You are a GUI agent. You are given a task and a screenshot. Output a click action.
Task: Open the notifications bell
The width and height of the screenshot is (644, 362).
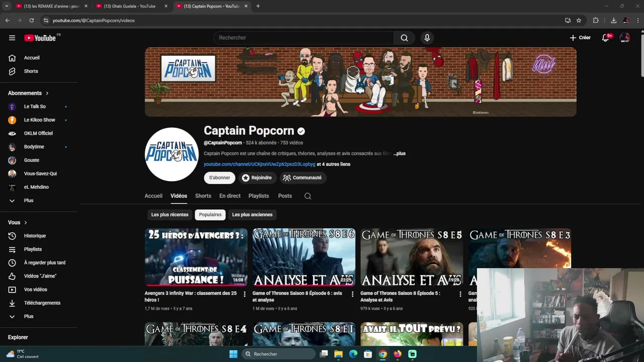pyautogui.click(x=606, y=38)
